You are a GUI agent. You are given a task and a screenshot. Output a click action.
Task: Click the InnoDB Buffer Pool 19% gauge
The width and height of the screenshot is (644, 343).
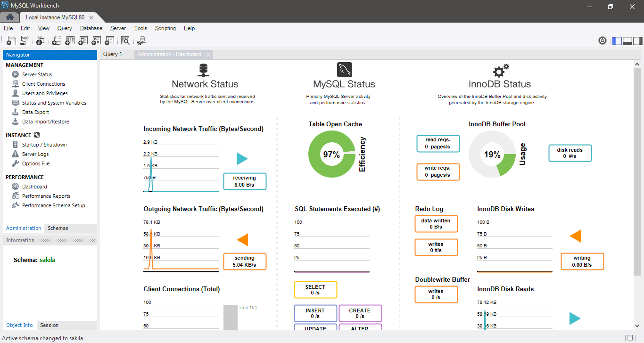492,155
